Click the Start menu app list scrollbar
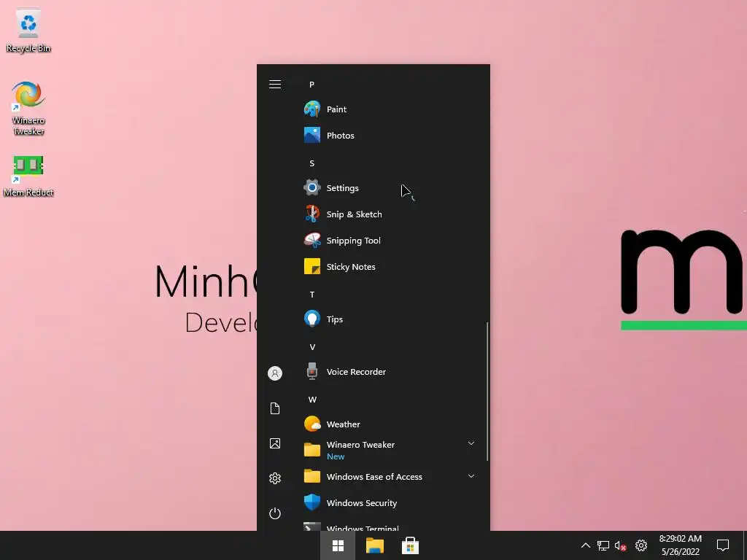747x560 pixels. pyautogui.click(x=487, y=392)
